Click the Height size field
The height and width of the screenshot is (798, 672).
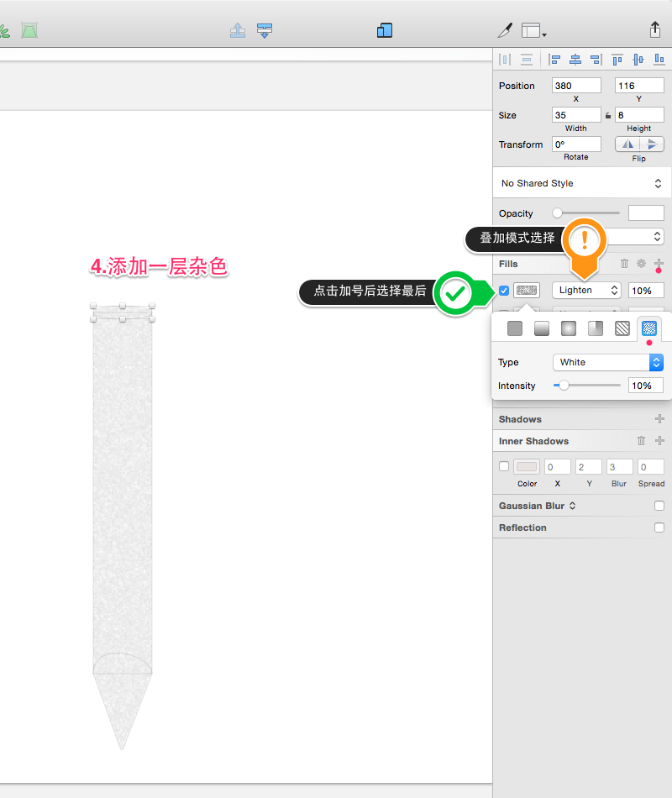(x=639, y=115)
